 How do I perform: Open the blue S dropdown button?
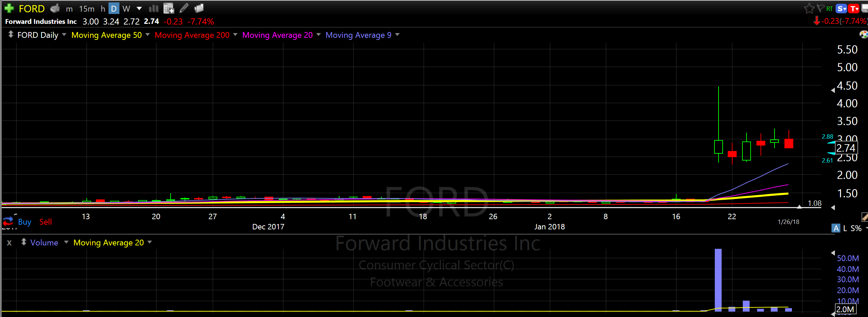842,9
